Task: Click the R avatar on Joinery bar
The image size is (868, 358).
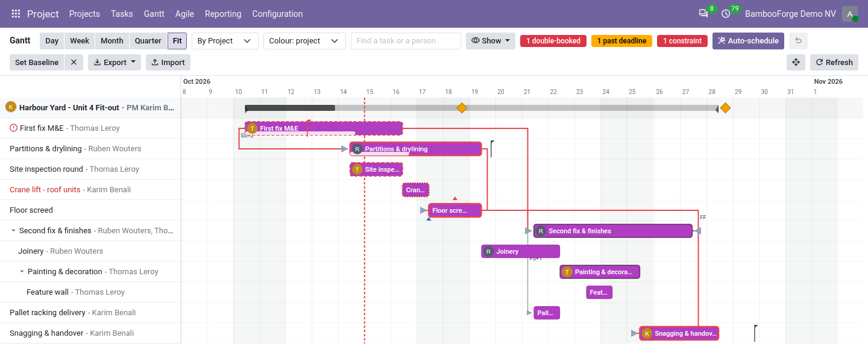Action: tap(488, 251)
